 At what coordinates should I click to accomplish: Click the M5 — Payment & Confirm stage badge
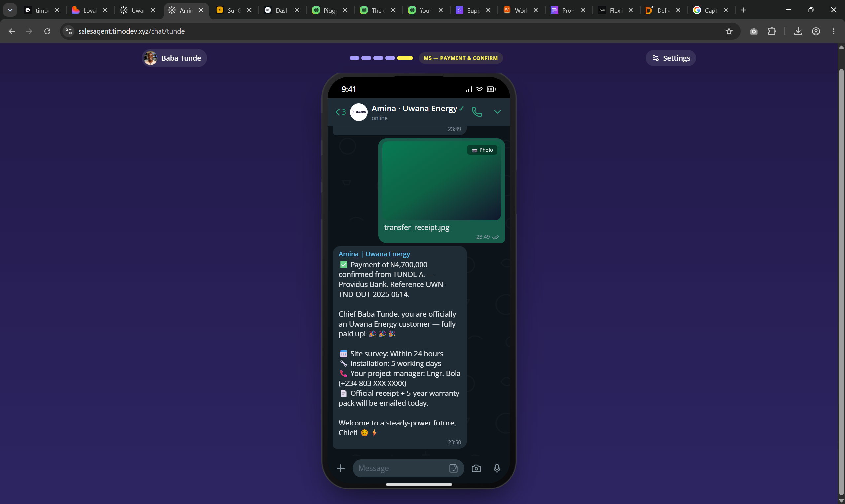click(460, 58)
